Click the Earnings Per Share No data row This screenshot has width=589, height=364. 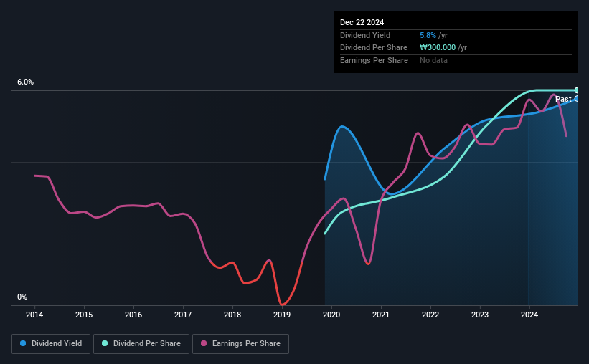point(456,60)
